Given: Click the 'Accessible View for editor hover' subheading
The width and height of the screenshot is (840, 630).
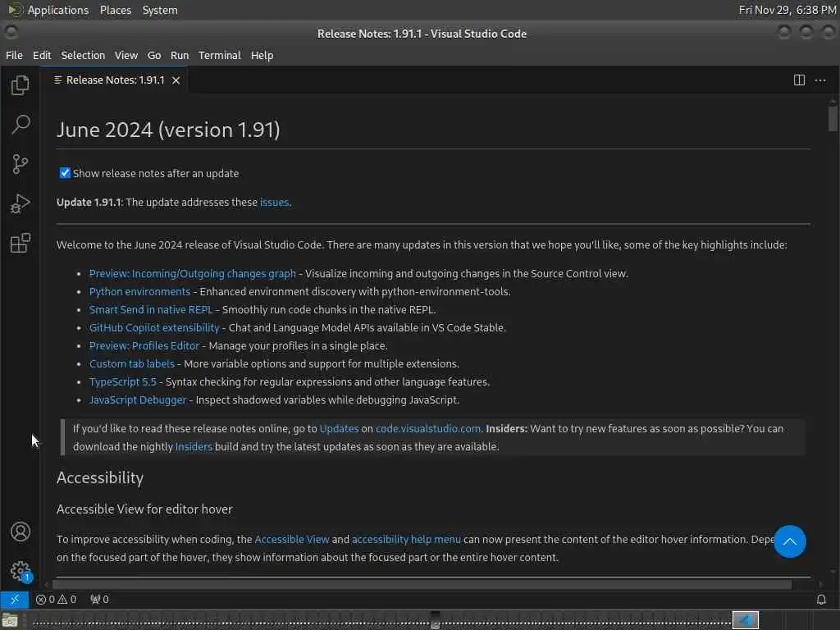Looking at the screenshot, I should [x=144, y=509].
